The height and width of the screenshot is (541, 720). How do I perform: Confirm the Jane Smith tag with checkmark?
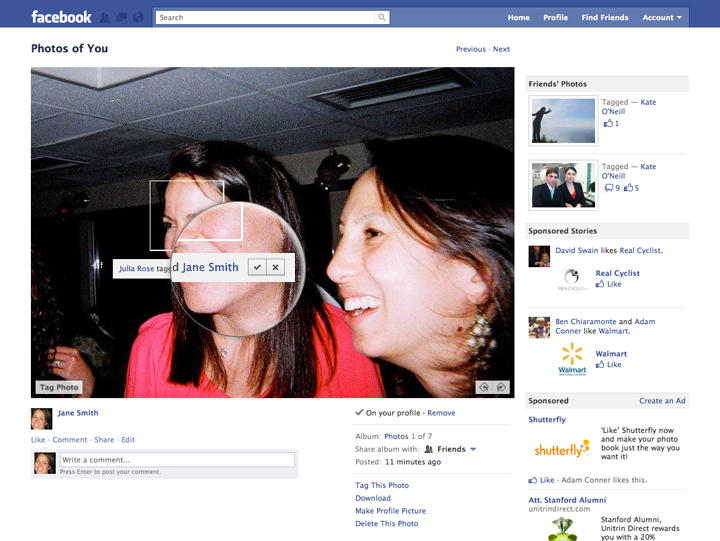click(257, 267)
